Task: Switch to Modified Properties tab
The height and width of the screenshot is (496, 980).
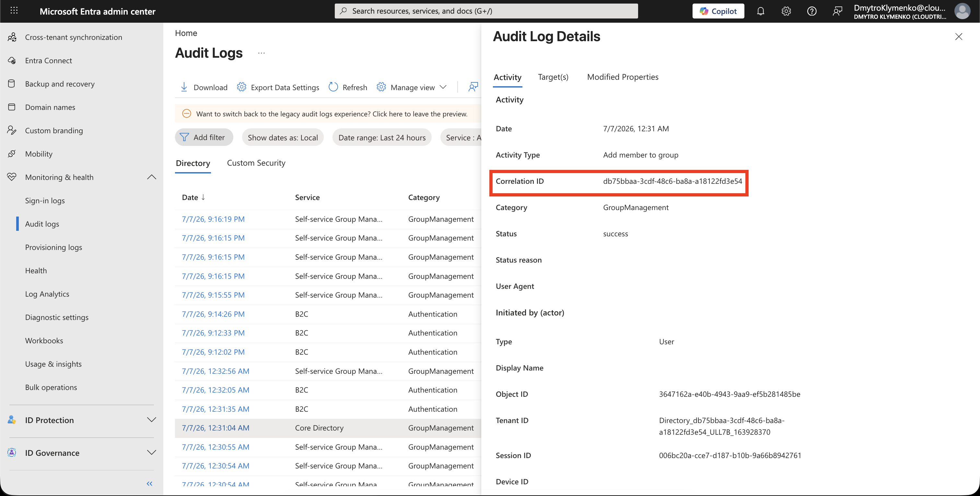Action: coord(623,77)
